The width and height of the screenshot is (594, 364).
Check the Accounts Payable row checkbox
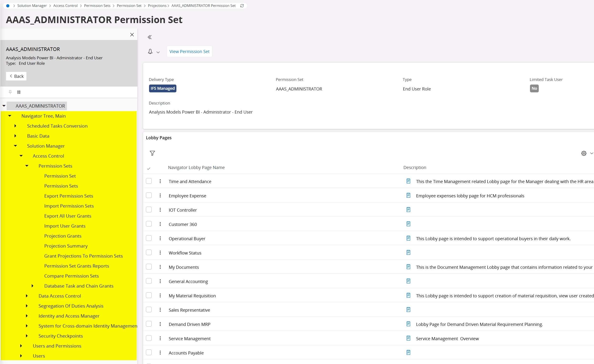point(149,352)
